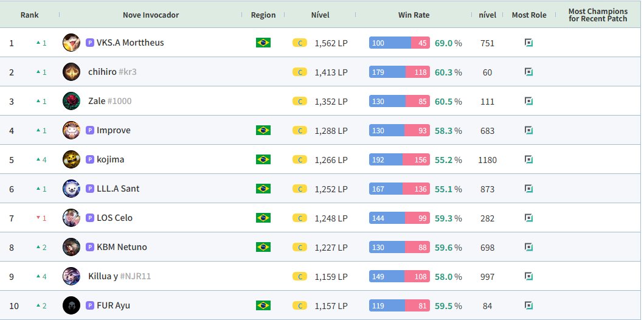
Task: Click Most Role icon in Killua y row
Action: point(529,276)
